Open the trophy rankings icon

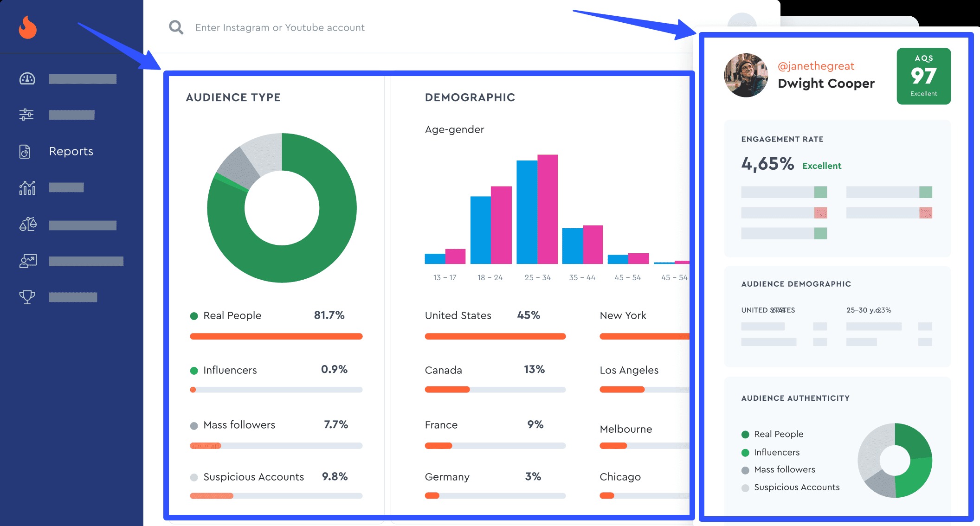[27, 296]
